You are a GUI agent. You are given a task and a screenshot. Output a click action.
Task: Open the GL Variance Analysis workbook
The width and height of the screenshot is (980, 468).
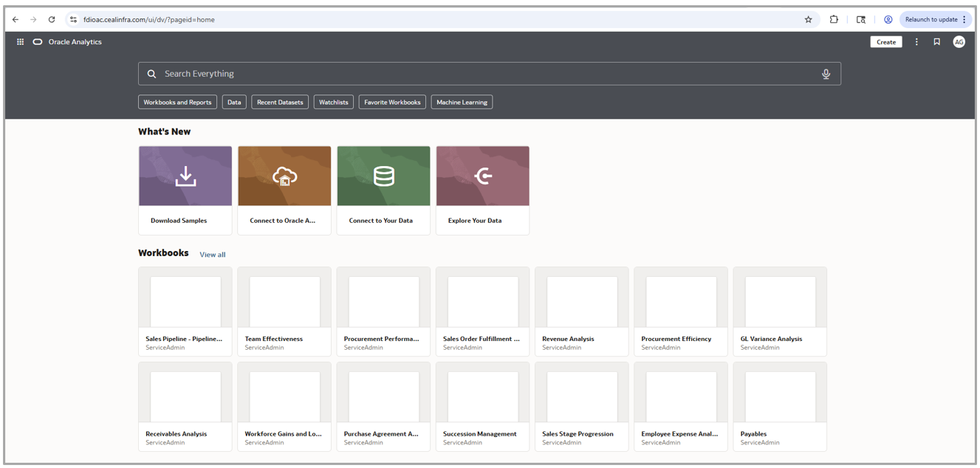pyautogui.click(x=779, y=311)
